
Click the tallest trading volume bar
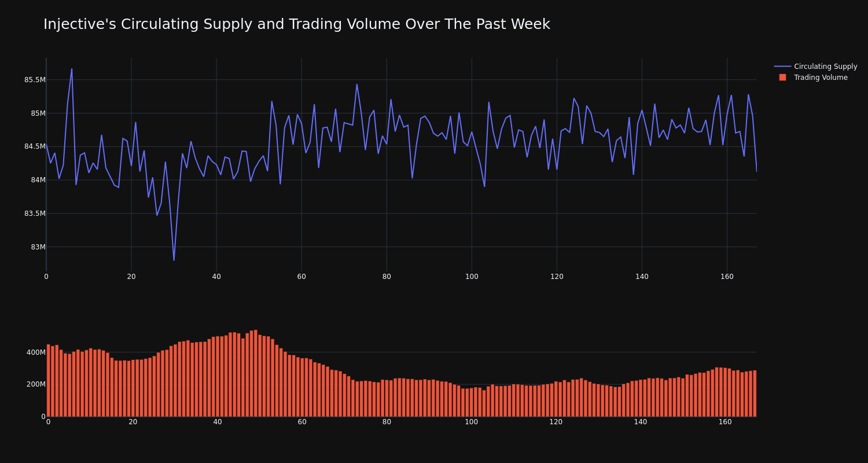[256, 373]
